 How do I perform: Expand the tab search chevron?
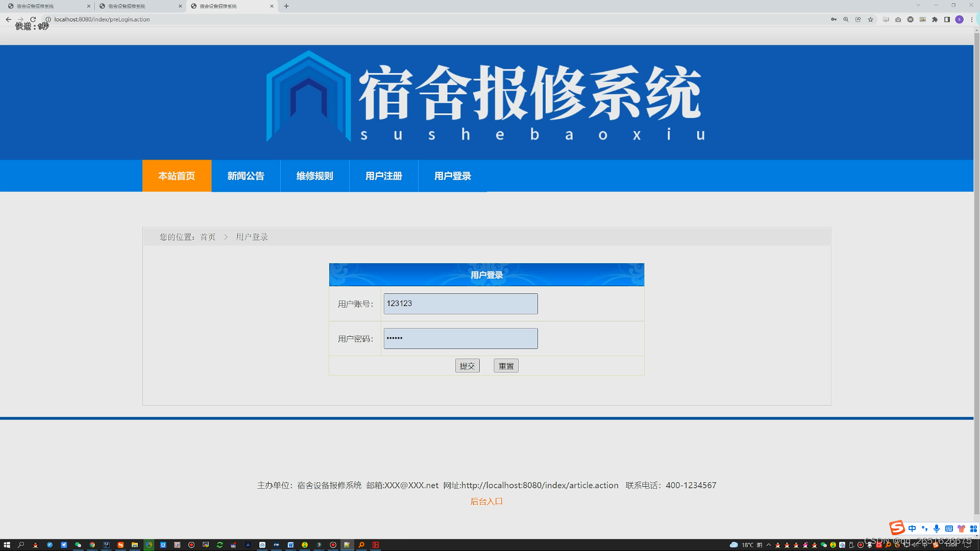[x=918, y=6]
